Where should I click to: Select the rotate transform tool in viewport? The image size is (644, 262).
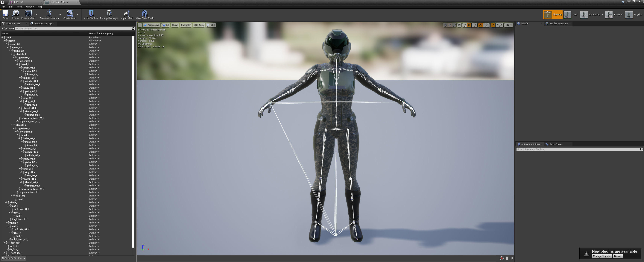pyautogui.click(x=450, y=25)
